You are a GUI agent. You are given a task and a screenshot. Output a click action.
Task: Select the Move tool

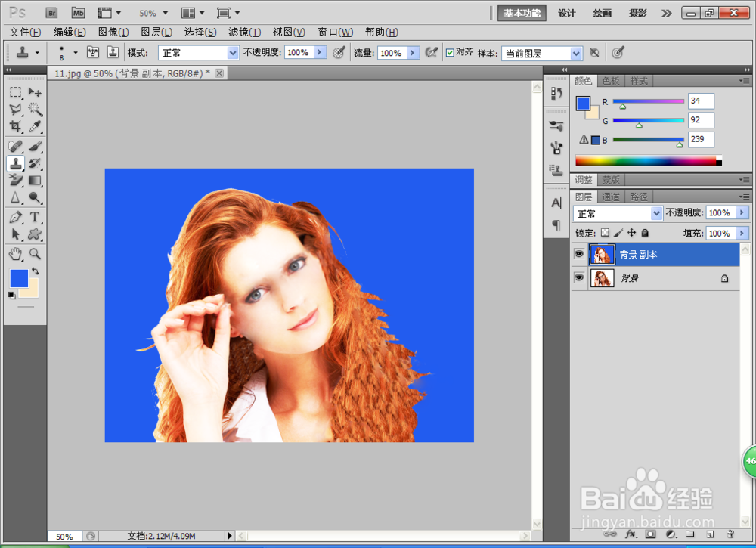[x=35, y=91]
